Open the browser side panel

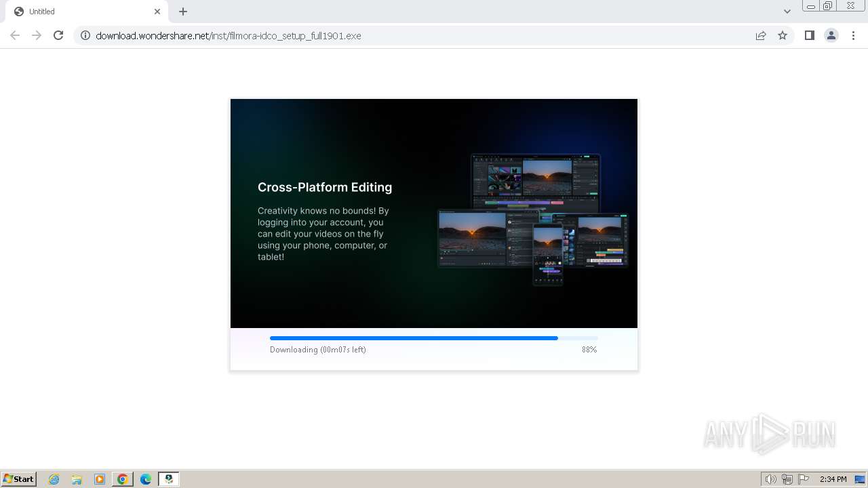809,35
